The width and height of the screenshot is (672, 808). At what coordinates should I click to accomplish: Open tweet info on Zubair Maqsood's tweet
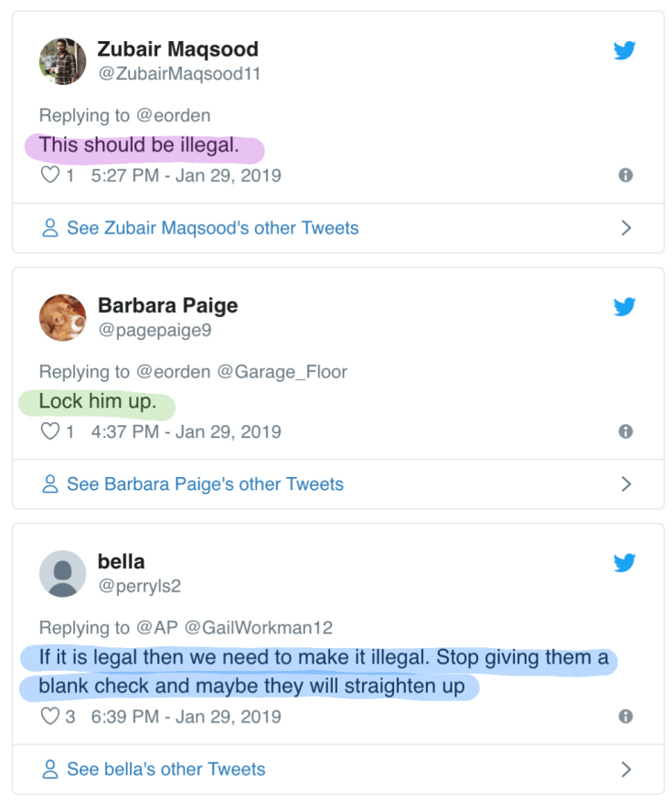625,175
